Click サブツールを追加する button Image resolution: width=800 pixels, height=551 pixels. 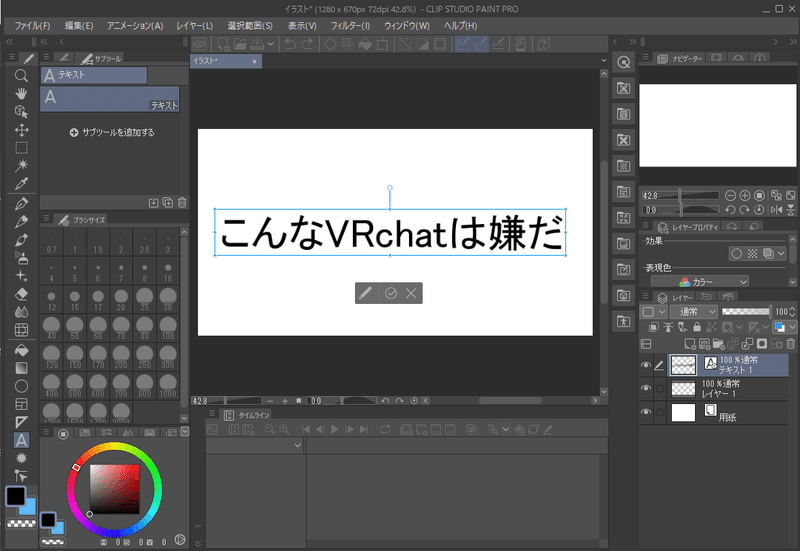[x=112, y=133]
